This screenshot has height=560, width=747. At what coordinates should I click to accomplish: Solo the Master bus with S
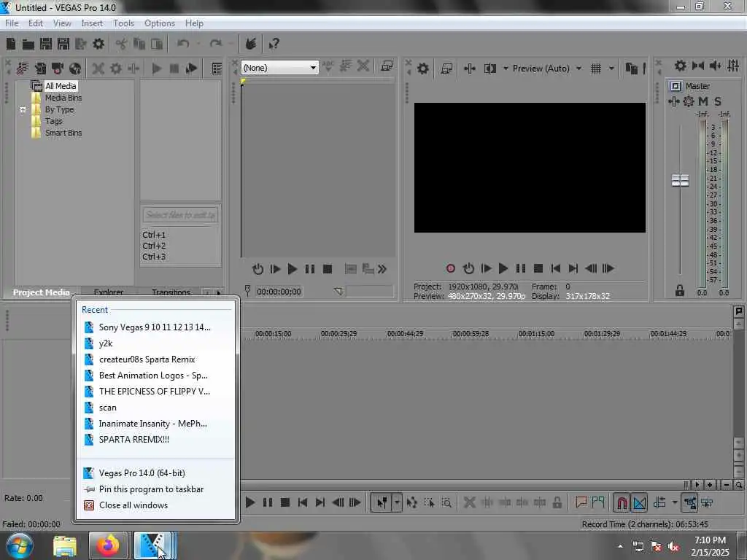[718, 101]
